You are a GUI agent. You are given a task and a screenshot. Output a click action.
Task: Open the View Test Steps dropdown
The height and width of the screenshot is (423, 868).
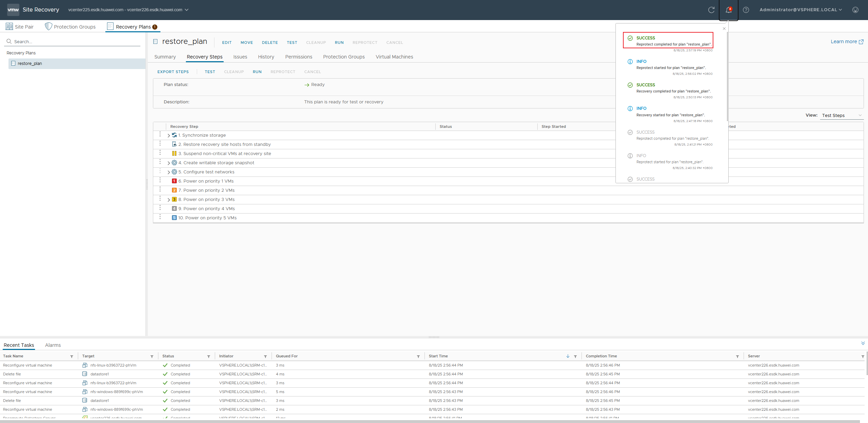pos(842,115)
